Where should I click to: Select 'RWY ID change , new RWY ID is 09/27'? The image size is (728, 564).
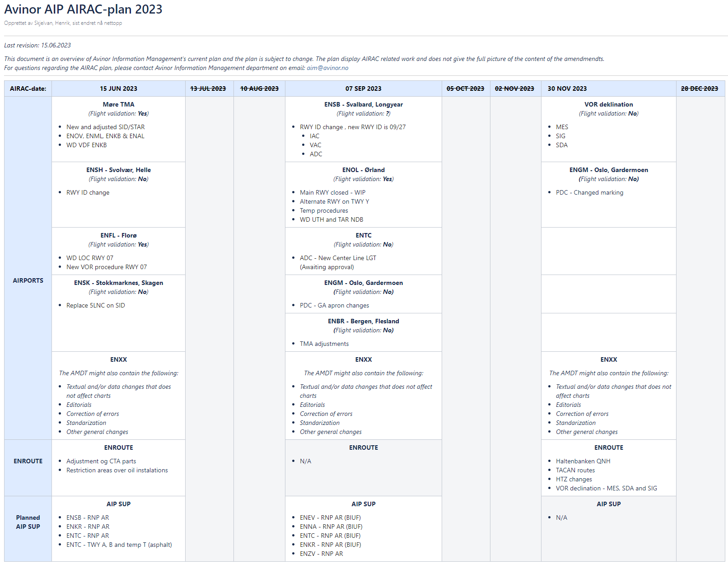353,127
